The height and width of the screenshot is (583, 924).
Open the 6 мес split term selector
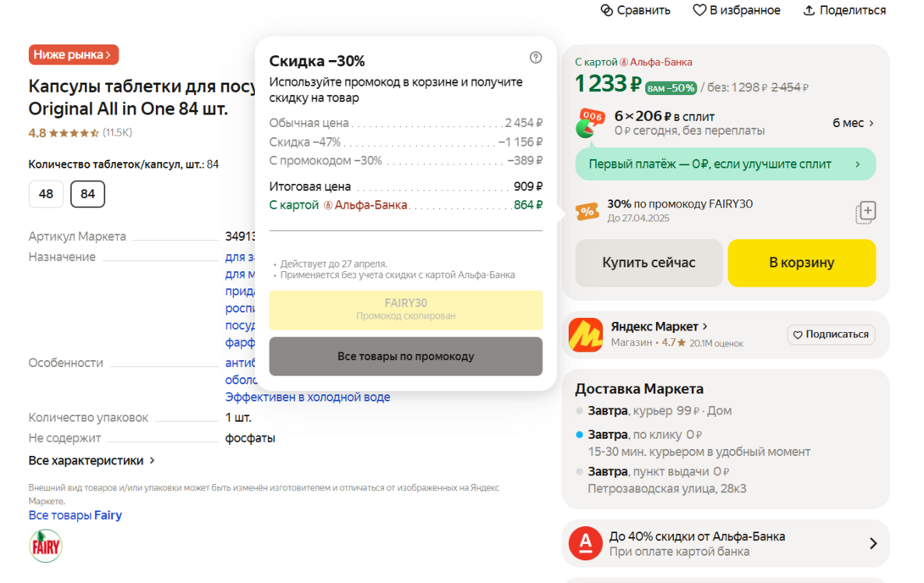pyautogui.click(x=853, y=123)
